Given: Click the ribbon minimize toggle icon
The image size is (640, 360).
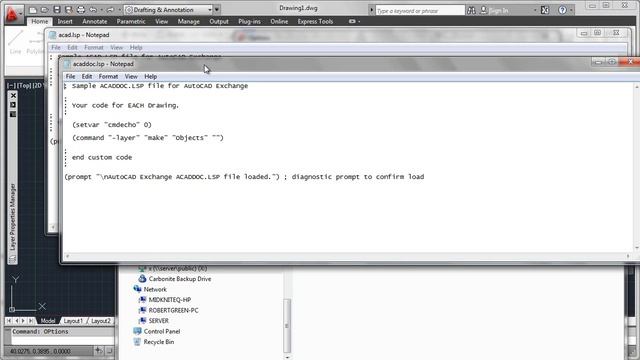Looking at the screenshot, I should tap(352, 21).
